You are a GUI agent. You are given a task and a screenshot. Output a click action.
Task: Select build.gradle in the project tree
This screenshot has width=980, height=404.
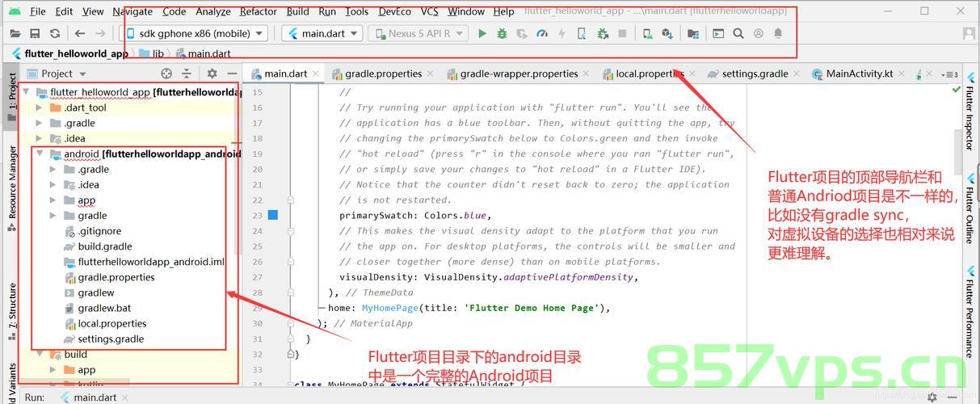coord(105,246)
